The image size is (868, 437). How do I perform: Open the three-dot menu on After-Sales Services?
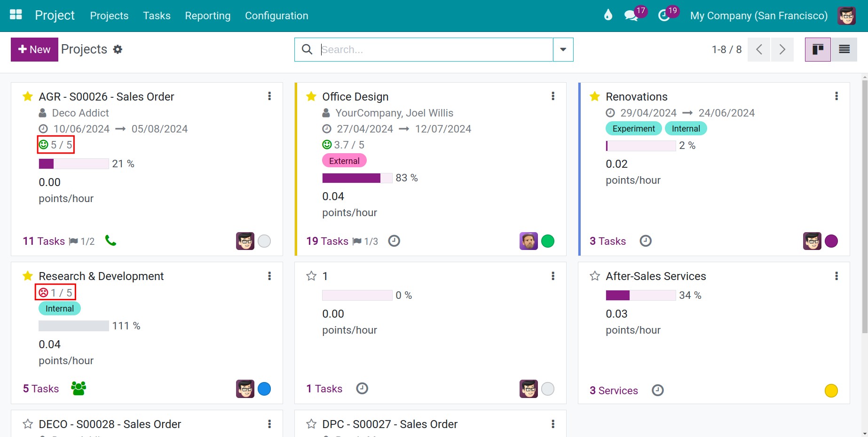click(x=836, y=276)
